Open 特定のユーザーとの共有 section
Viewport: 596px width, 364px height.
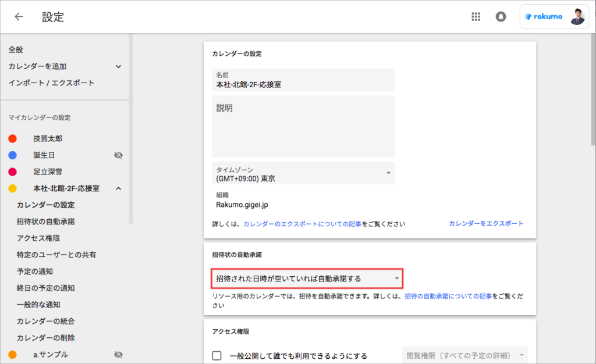tap(56, 255)
